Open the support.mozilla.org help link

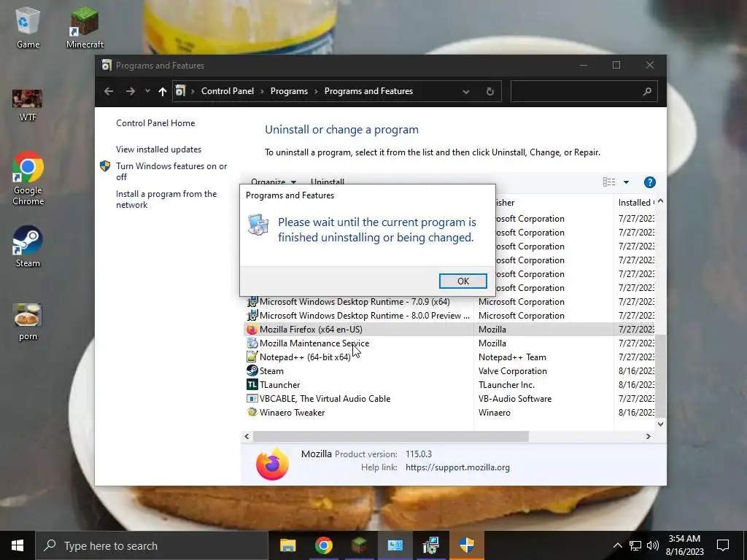tap(457, 467)
